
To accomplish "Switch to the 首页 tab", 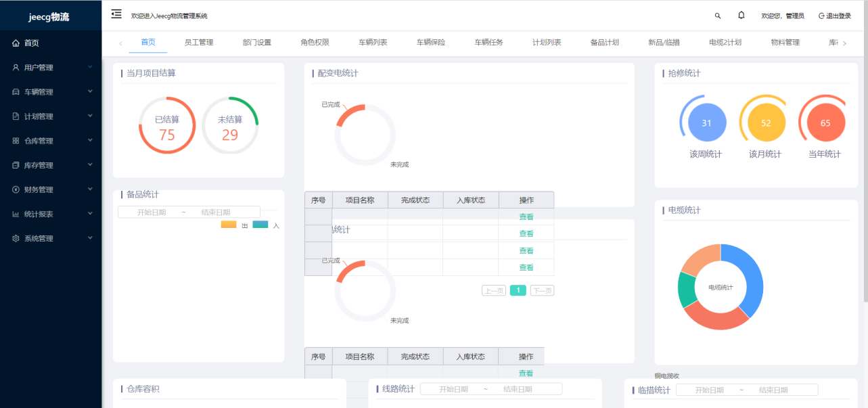I will (x=148, y=42).
